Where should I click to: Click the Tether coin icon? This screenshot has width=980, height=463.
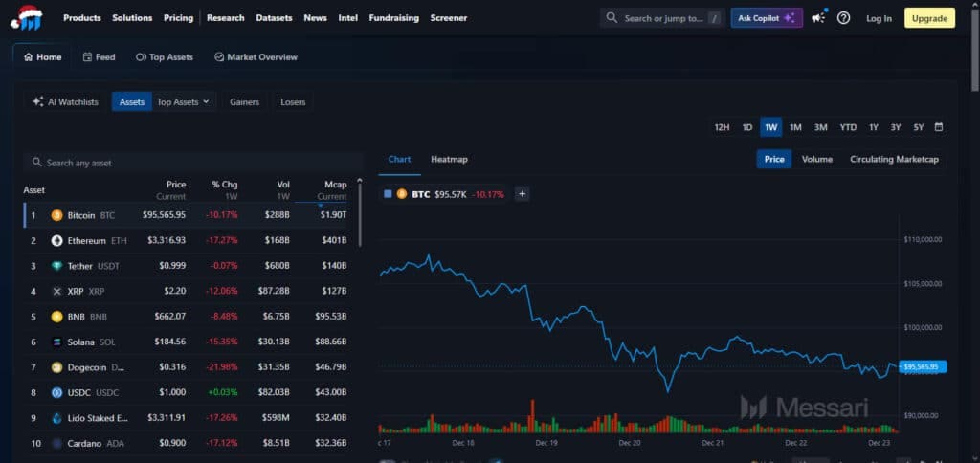pos(56,266)
